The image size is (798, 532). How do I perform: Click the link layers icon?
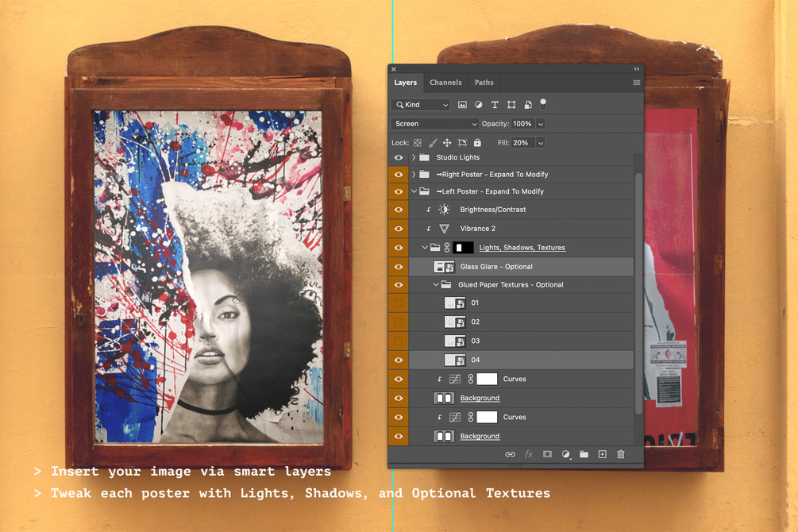[510, 454]
